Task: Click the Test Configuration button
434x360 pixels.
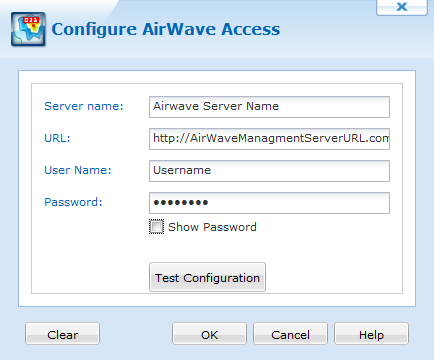Action: pyautogui.click(x=207, y=277)
